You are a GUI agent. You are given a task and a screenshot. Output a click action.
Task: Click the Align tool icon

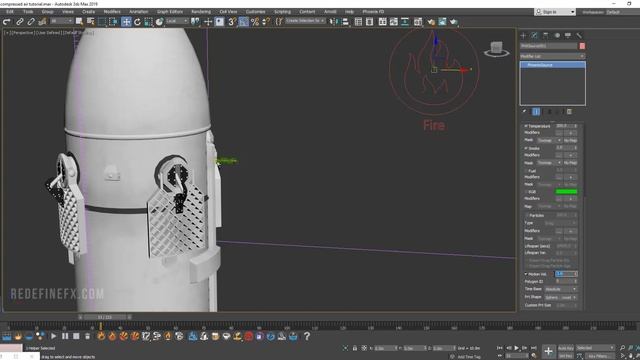click(x=345, y=22)
